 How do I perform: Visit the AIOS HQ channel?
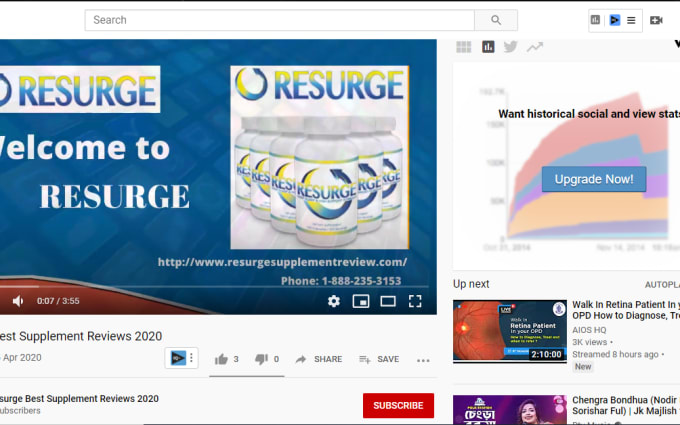pyautogui.click(x=589, y=330)
